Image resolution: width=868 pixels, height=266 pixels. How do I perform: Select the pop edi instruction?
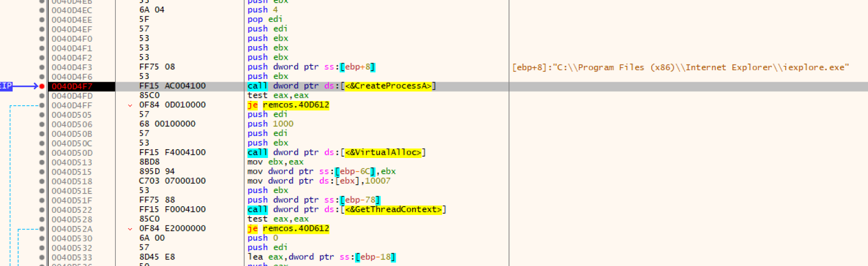pyautogui.click(x=265, y=19)
